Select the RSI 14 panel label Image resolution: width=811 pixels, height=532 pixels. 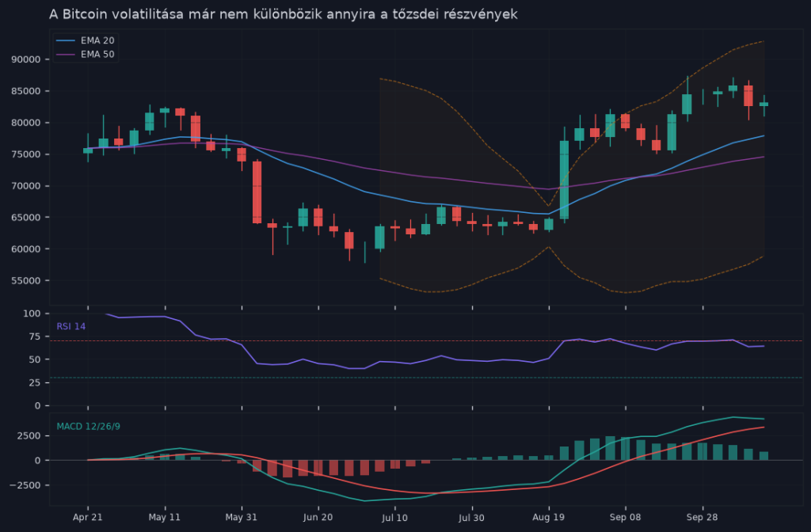(x=70, y=326)
